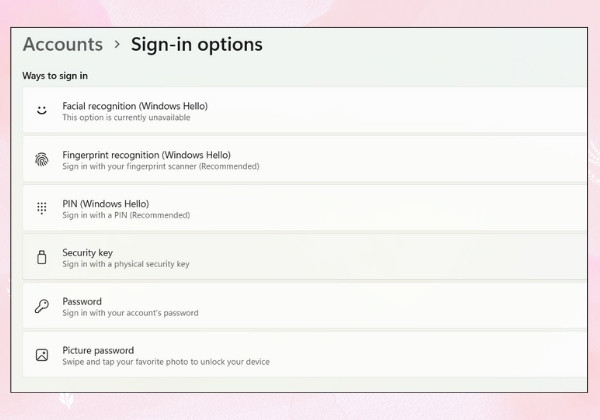Click the key icon beside Password

tap(42, 306)
